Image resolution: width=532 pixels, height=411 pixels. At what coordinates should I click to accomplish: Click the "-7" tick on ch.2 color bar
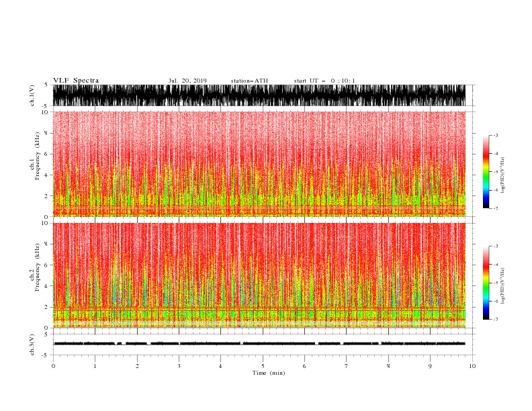tap(496, 320)
